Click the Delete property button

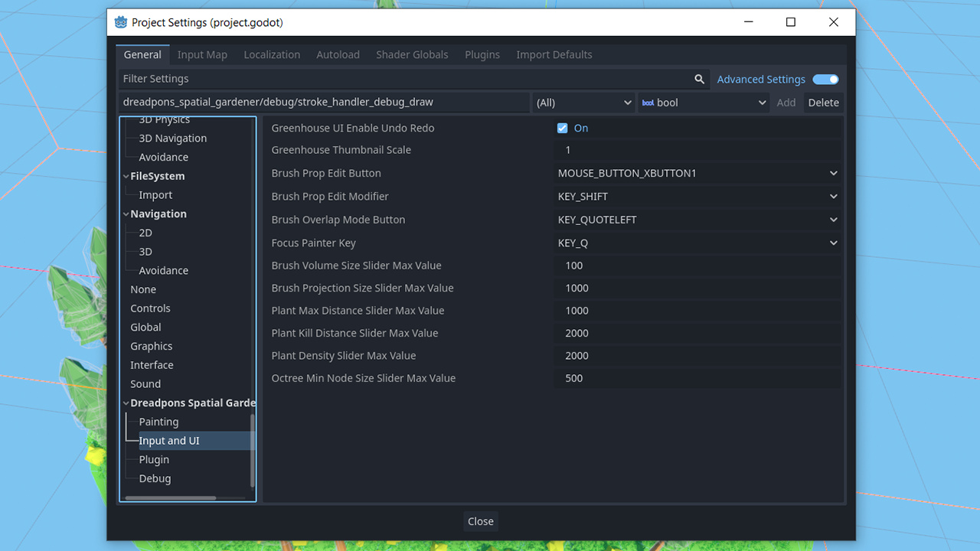coord(824,103)
